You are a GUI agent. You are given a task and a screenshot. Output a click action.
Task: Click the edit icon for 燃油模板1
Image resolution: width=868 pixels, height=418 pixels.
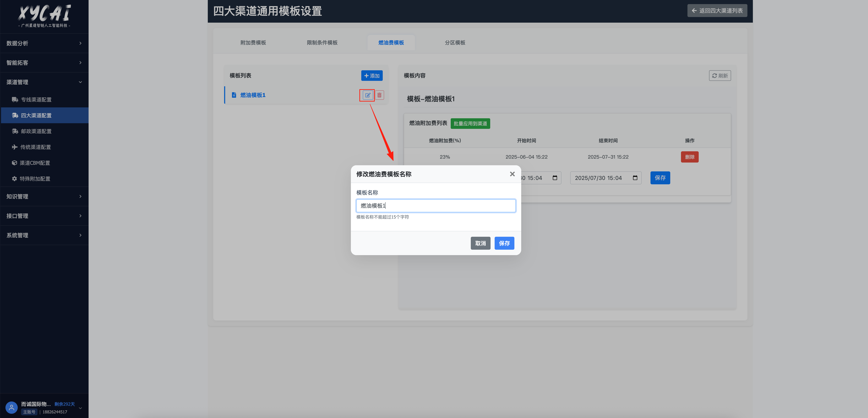click(x=368, y=95)
